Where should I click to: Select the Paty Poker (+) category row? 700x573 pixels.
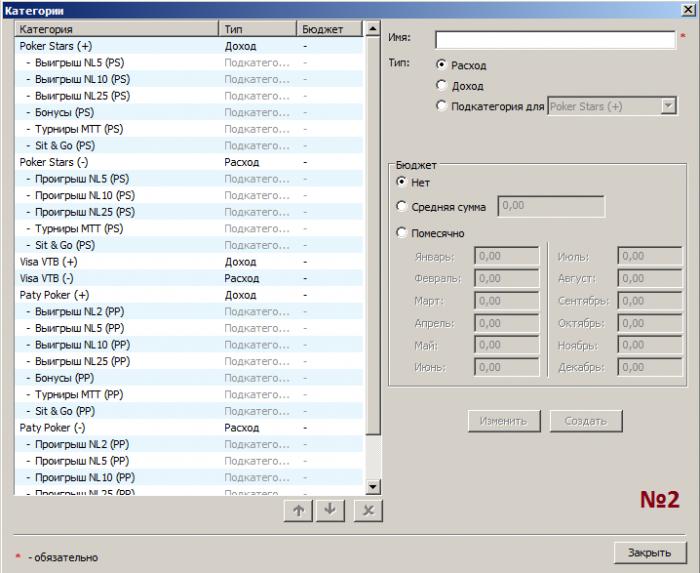(x=189, y=295)
